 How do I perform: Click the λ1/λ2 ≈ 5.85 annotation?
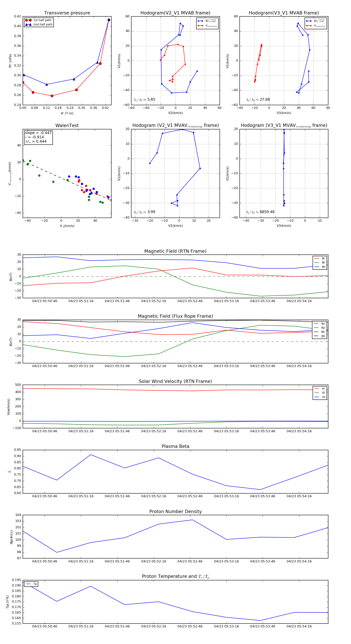pos(144,100)
